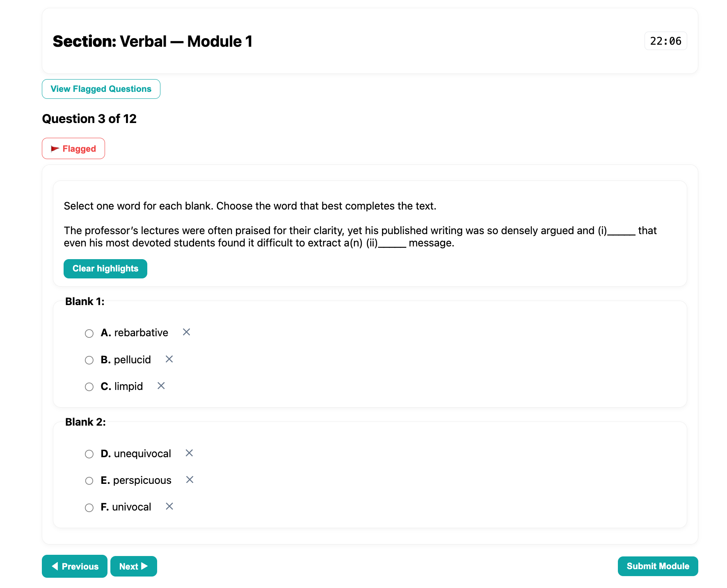This screenshot has width=727, height=588.
Task: Open View Flagged Questions
Action: 101,89
